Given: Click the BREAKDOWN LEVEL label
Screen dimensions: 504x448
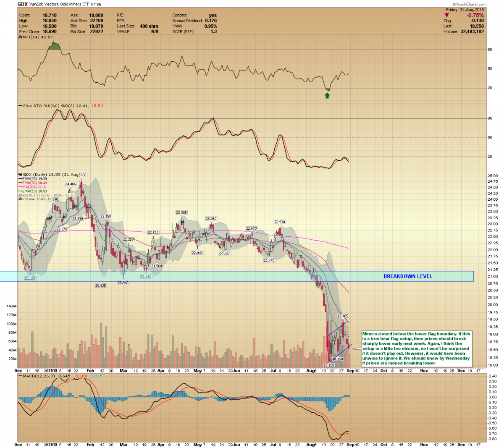Looking at the screenshot, I should (407, 276).
